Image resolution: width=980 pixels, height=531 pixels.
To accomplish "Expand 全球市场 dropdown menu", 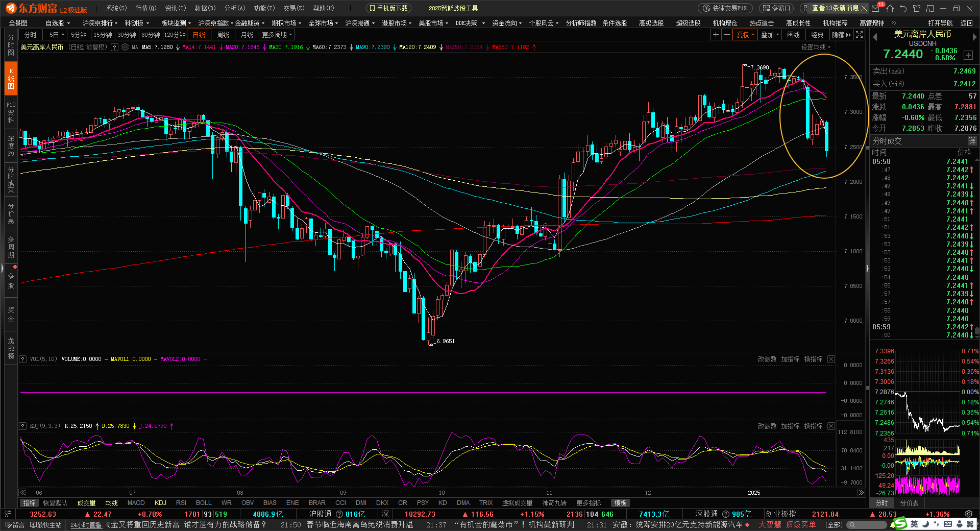I will coord(323,23).
